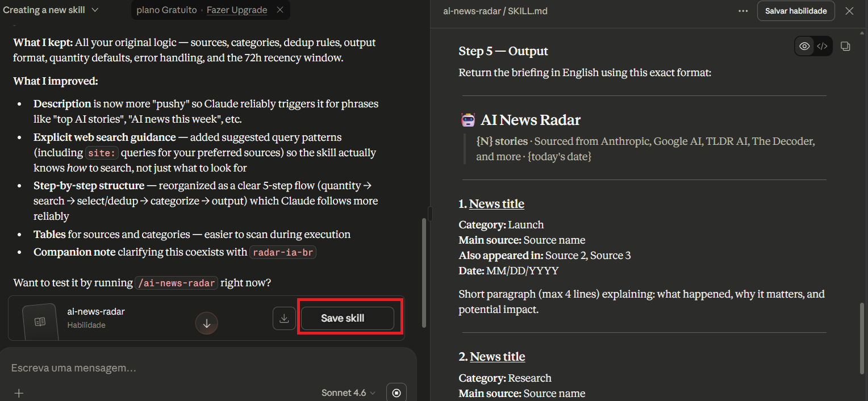Jump to latest message with down arrow

coord(207,323)
